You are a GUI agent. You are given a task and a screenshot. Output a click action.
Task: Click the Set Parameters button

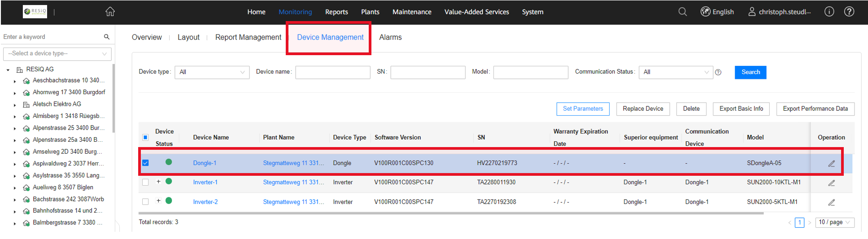click(583, 109)
